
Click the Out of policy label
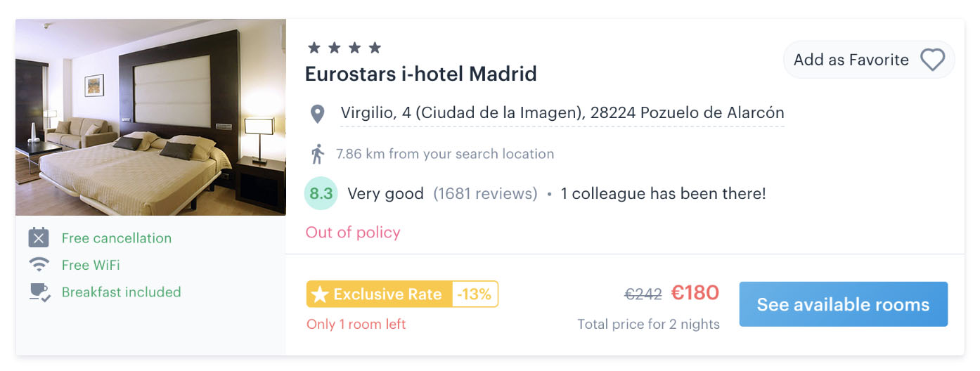pyautogui.click(x=353, y=233)
